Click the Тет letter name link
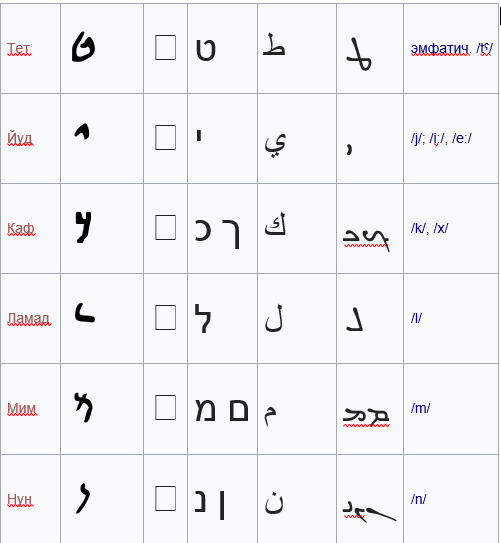Image resolution: width=501 pixels, height=543 pixels. click(19, 48)
